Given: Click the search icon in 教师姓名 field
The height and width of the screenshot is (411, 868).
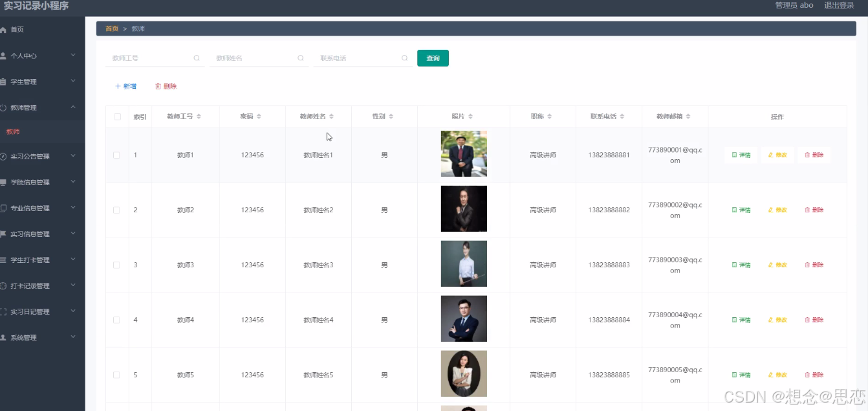Looking at the screenshot, I should [x=301, y=58].
